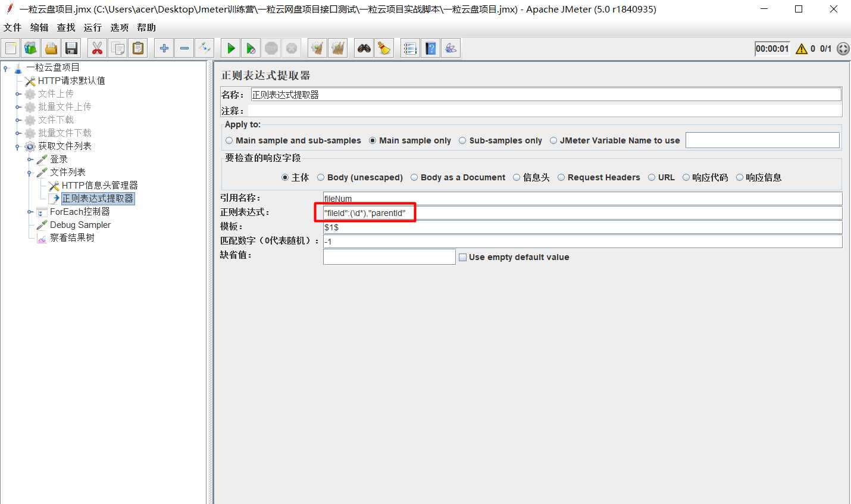Image resolution: width=851 pixels, height=504 pixels.
Task: Select the 主体 response field radio
Action: coord(285,177)
